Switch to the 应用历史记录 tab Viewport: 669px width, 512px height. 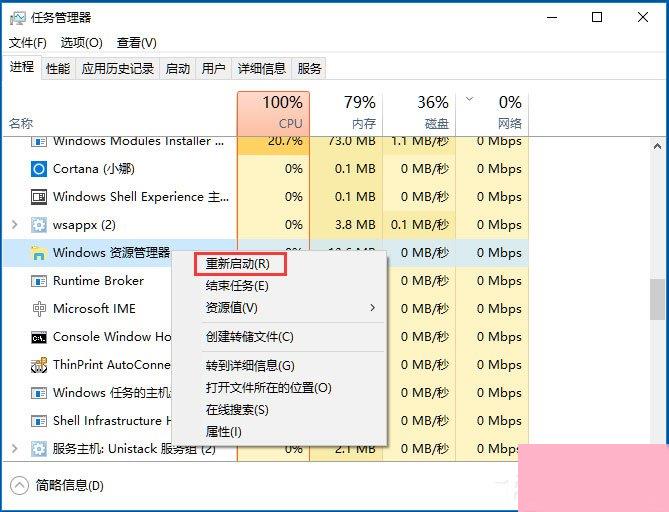118,69
